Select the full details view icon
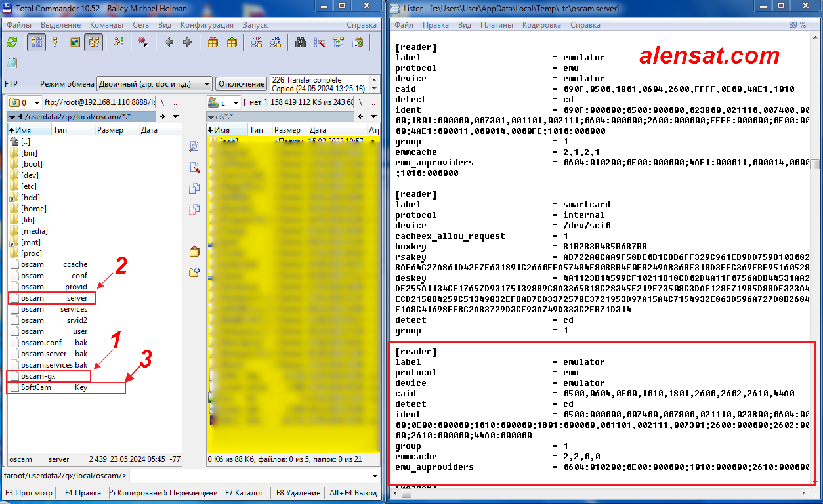Screen dimensions: 823x504 [55, 42]
